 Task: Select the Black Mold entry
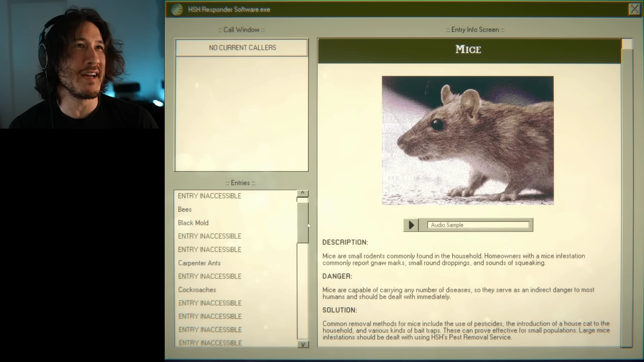coord(193,223)
